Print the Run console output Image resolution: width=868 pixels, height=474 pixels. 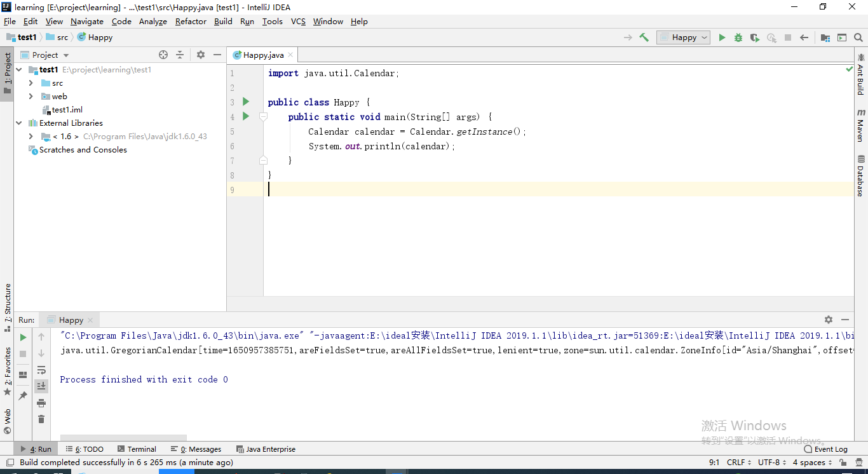point(41,403)
